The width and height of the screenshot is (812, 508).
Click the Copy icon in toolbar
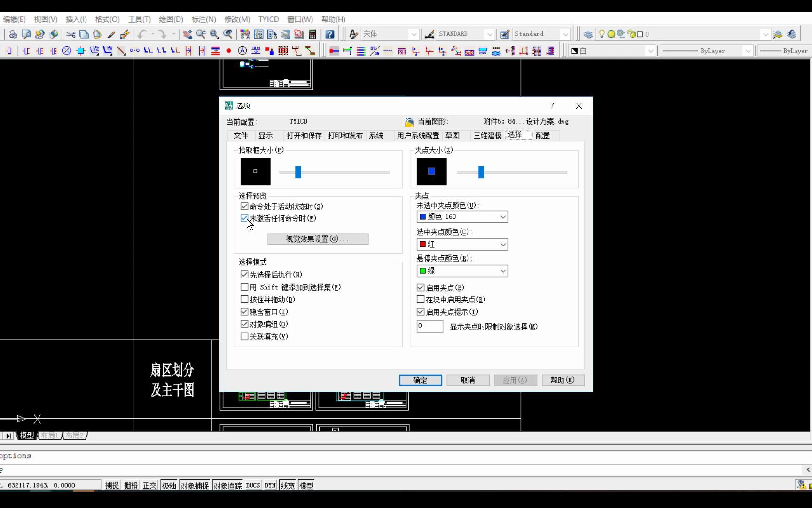point(84,34)
